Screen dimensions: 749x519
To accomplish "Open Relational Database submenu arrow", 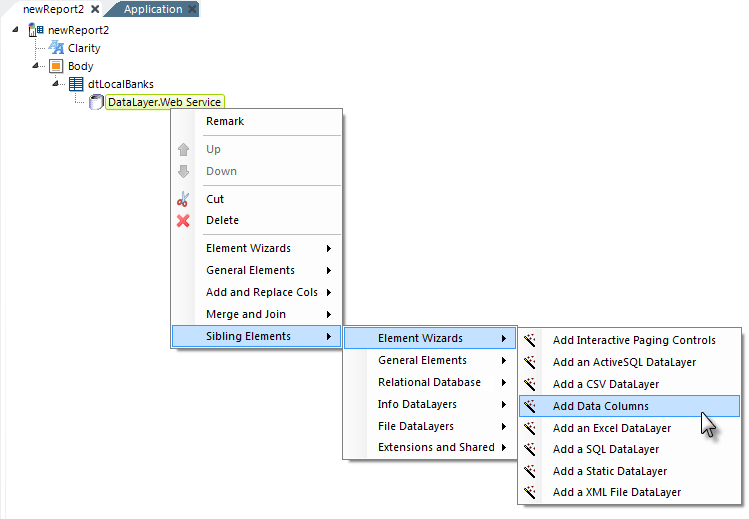I will 503,382.
